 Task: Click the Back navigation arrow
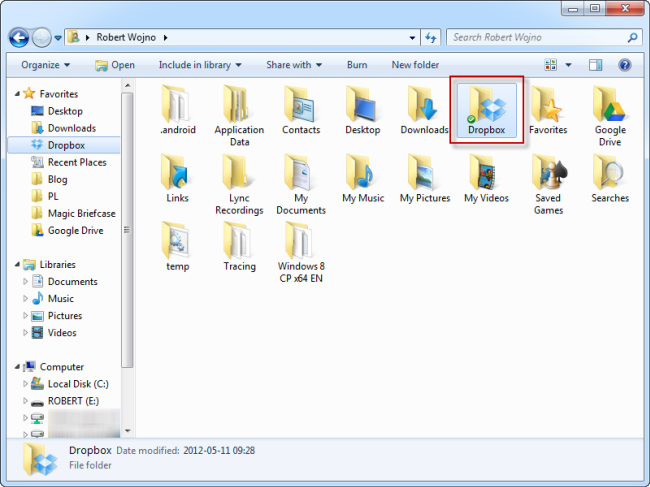pos(19,38)
